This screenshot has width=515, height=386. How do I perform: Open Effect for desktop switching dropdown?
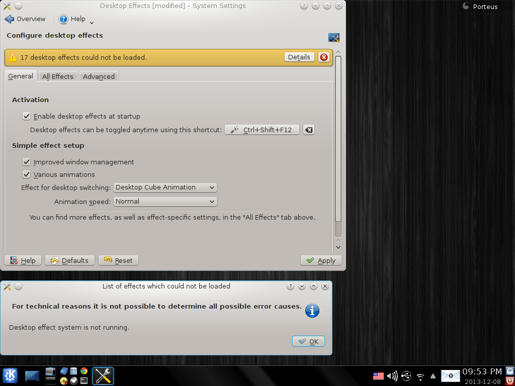click(x=165, y=187)
